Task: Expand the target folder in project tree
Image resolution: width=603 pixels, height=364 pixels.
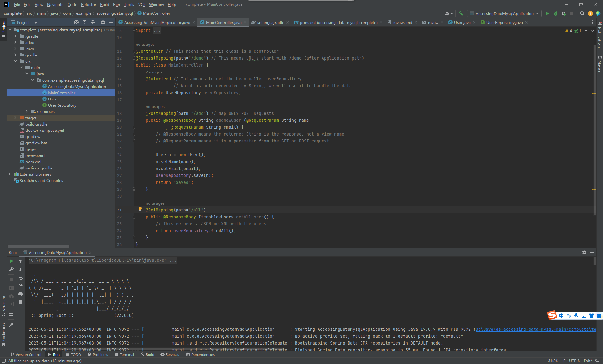Action: pyautogui.click(x=15, y=118)
